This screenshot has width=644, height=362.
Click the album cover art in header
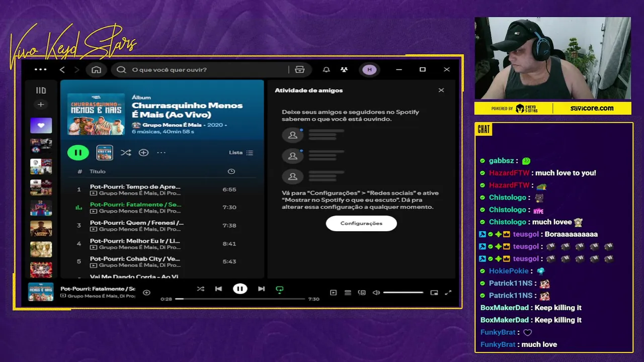[x=96, y=114]
